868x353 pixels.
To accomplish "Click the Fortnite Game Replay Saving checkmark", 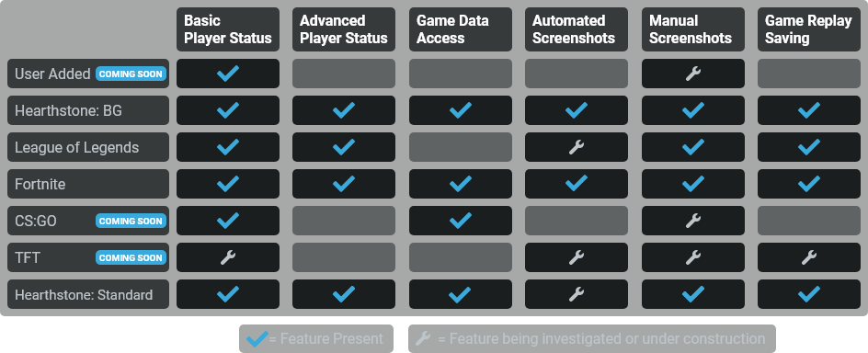I will [809, 184].
